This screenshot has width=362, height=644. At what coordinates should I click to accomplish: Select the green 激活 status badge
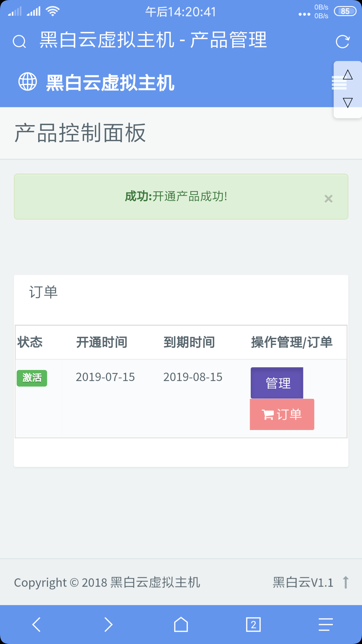32,378
